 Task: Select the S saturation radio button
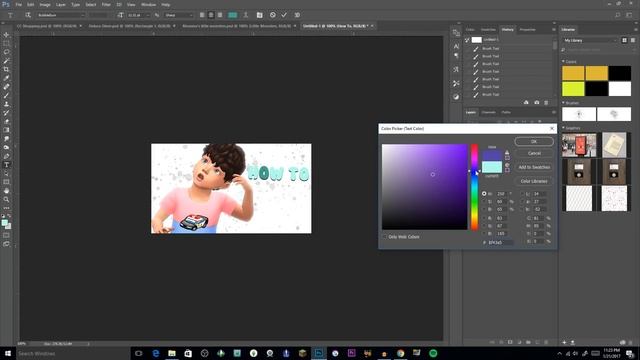tap(484, 202)
